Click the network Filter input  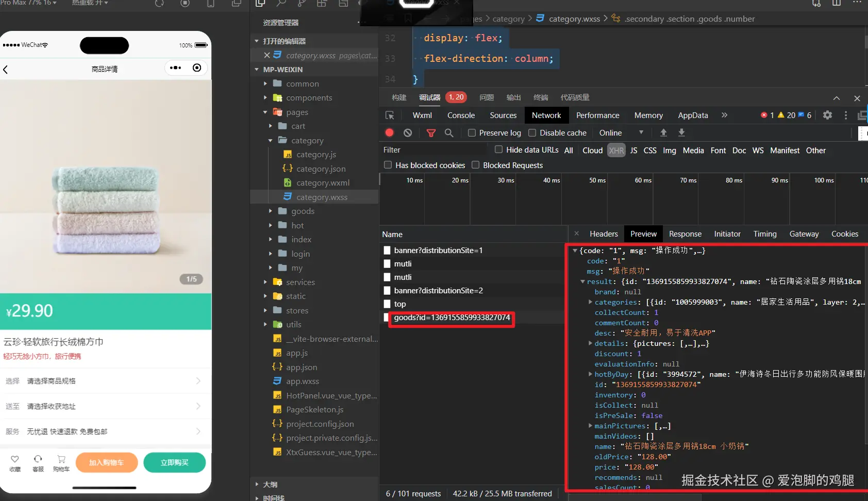(434, 150)
